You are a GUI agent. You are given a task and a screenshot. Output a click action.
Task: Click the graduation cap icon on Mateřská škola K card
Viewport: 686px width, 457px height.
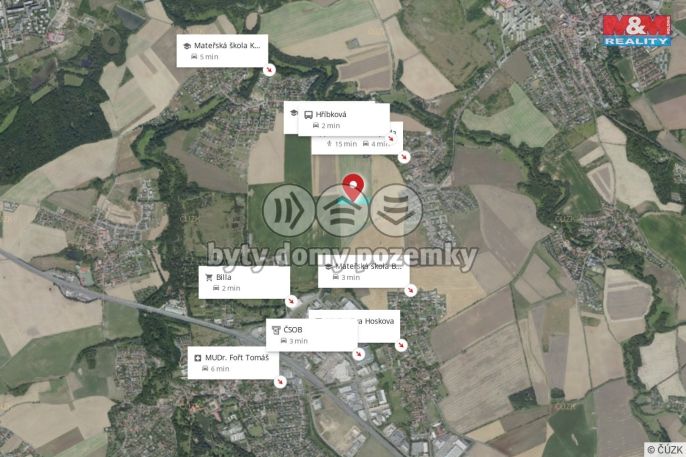[x=187, y=46]
